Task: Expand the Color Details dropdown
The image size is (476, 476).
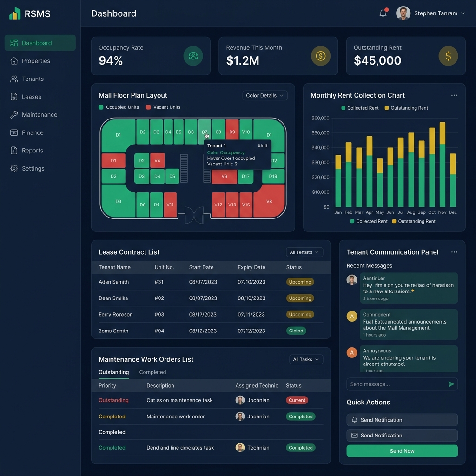Action: click(x=264, y=96)
